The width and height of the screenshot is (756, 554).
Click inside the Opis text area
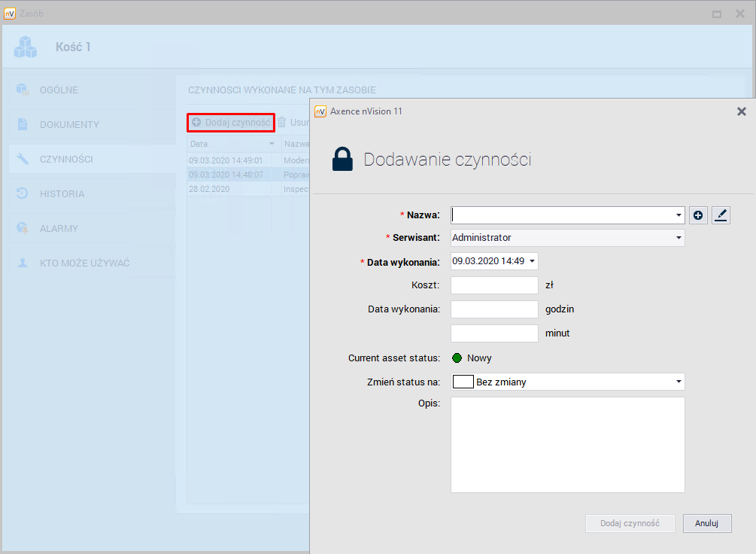(567, 444)
